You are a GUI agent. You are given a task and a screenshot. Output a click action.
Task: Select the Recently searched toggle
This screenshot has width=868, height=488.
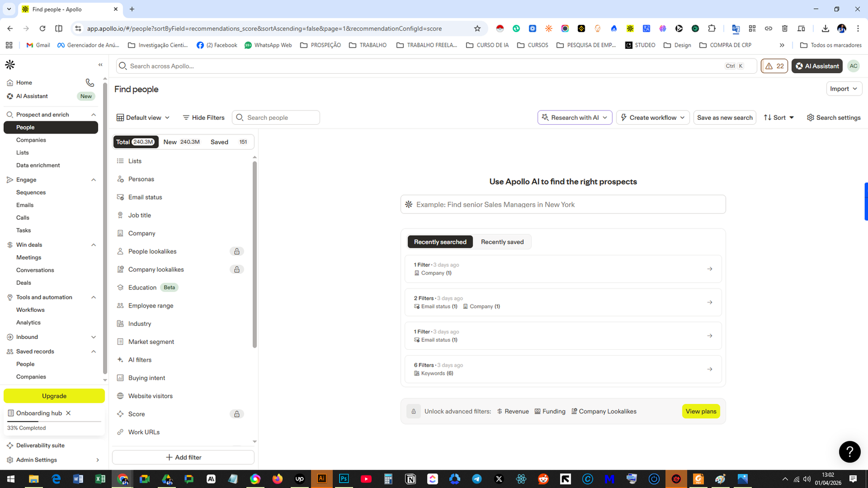pyautogui.click(x=440, y=242)
